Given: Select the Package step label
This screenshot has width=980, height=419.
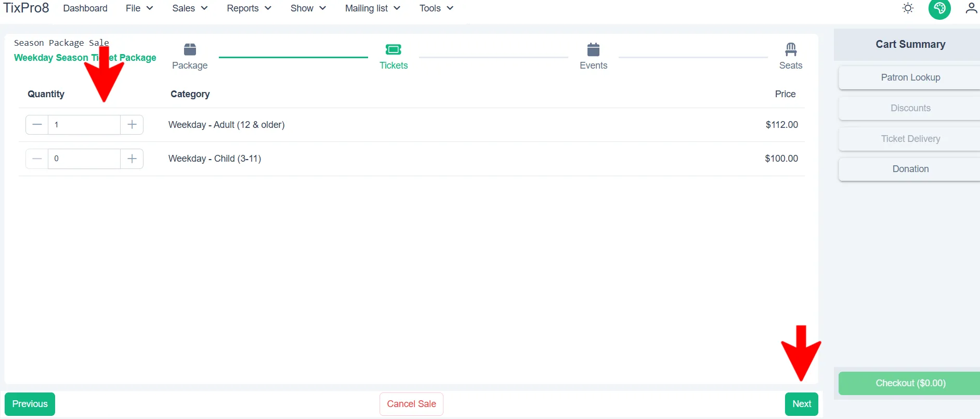Looking at the screenshot, I should [x=190, y=66].
